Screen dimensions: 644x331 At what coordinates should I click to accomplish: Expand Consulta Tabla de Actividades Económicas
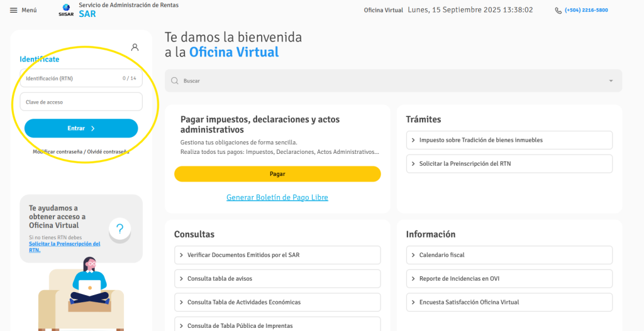(x=277, y=302)
